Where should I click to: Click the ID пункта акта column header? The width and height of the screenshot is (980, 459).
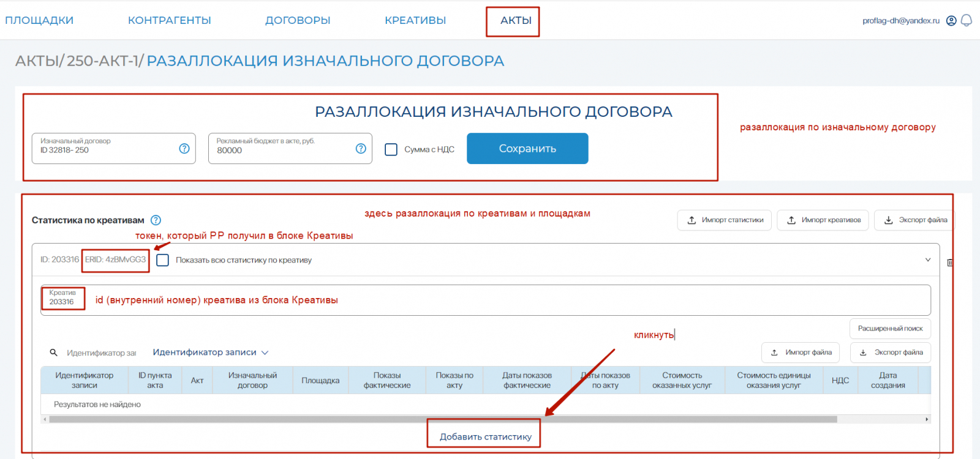(155, 380)
